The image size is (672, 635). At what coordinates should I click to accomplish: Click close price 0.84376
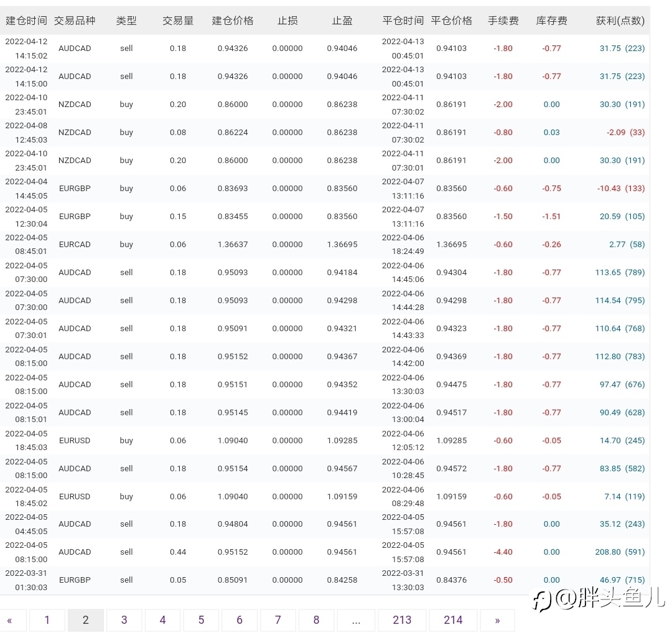[451, 580]
